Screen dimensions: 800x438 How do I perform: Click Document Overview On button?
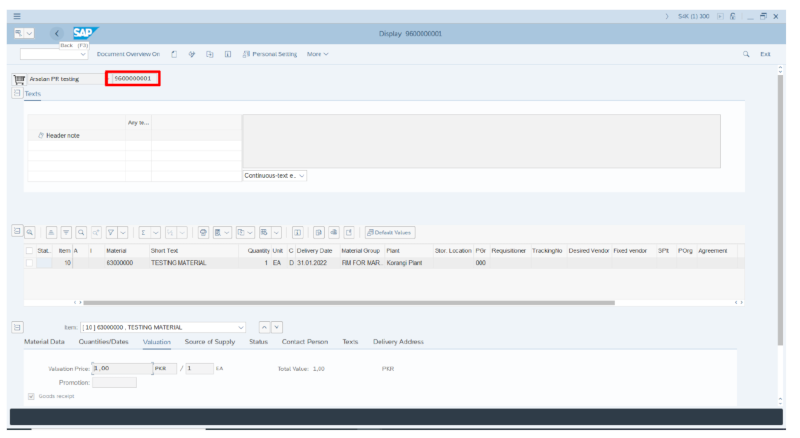tap(128, 53)
